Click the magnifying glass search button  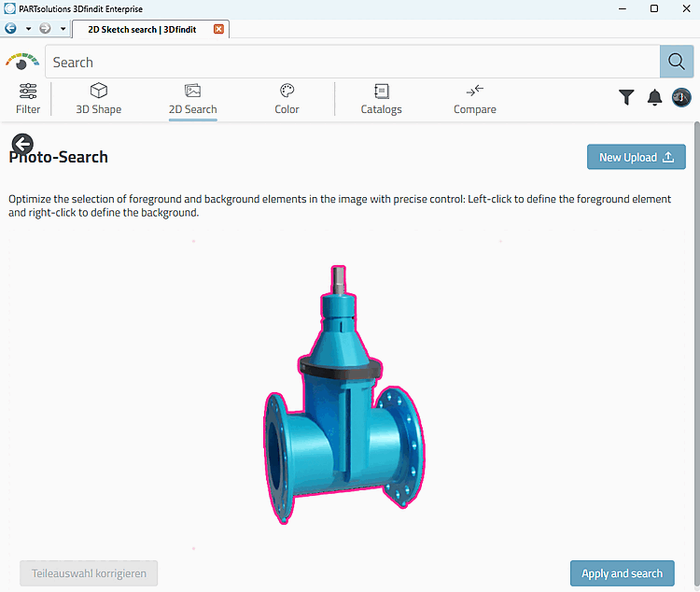[x=677, y=62]
